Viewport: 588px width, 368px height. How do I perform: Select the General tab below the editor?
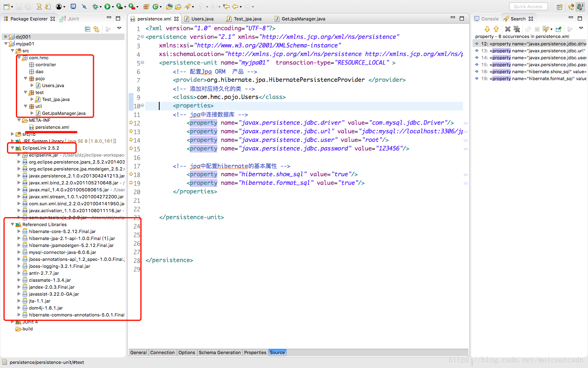pyautogui.click(x=138, y=352)
